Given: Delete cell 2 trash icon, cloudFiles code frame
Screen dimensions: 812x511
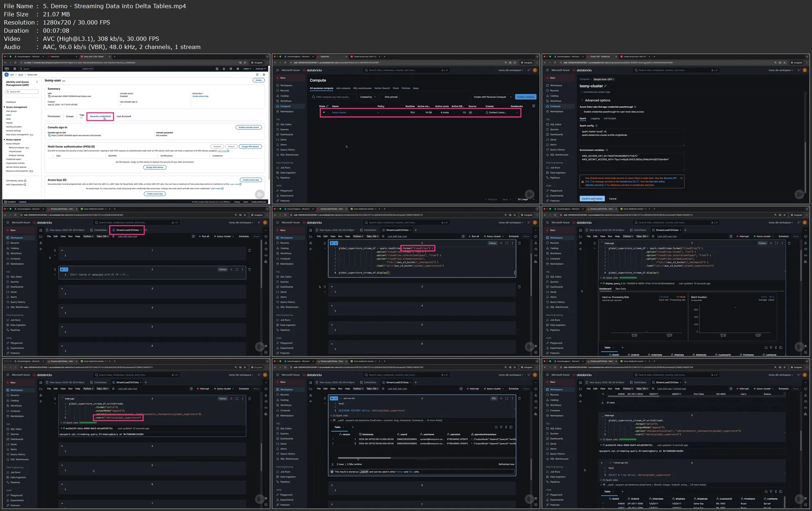Looking at the screenshot, I should (x=519, y=243).
